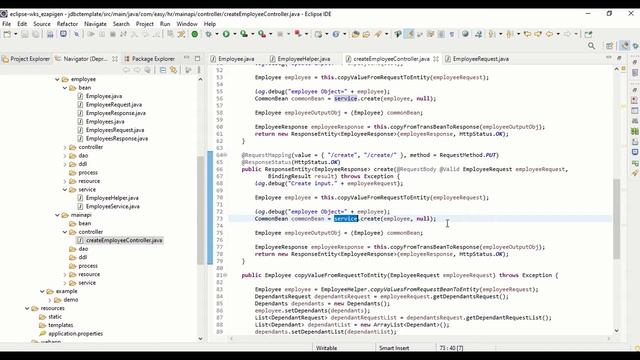Expand the example folder
The height and width of the screenshot is (360, 640).
42,291
